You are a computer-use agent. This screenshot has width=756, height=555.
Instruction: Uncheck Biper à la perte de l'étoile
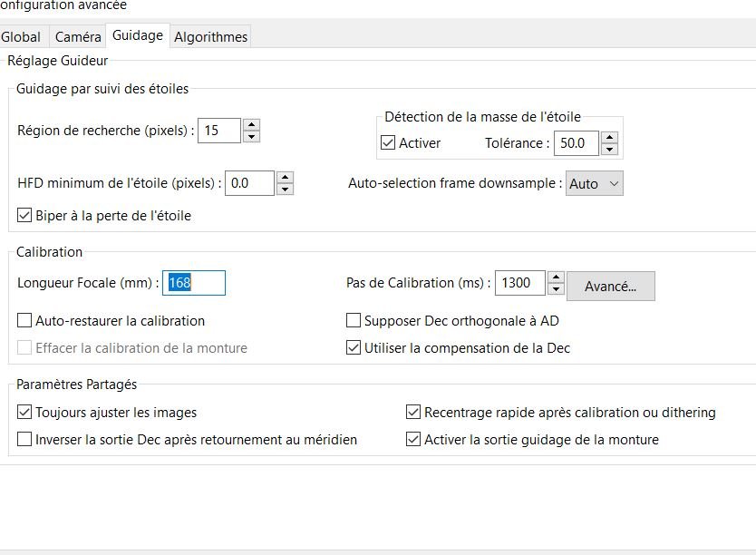coord(24,216)
